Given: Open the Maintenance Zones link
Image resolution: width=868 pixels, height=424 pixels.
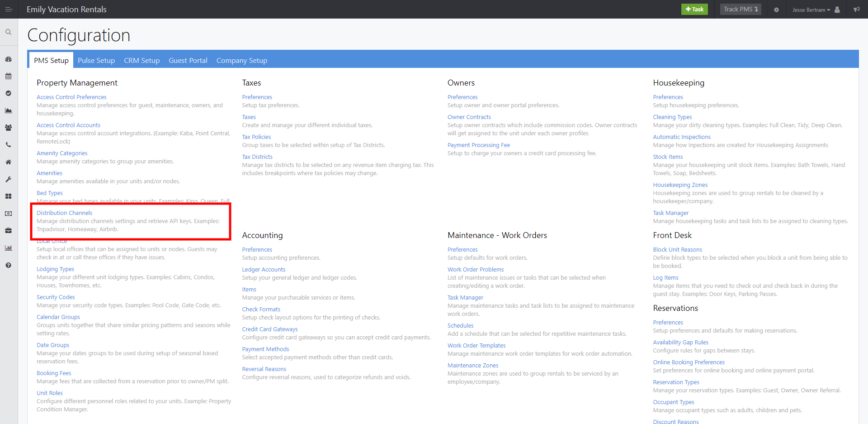Looking at the screenshot, I should pos(473,365).
